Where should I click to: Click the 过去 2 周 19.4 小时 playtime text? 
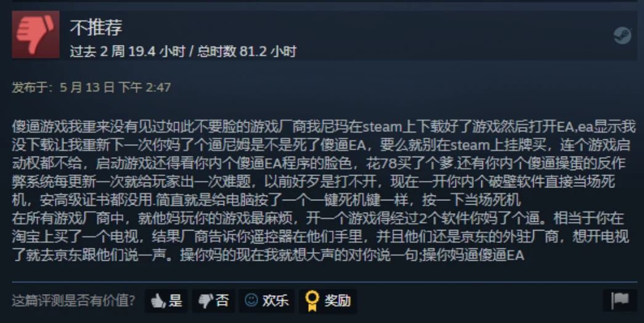(128, 51)
